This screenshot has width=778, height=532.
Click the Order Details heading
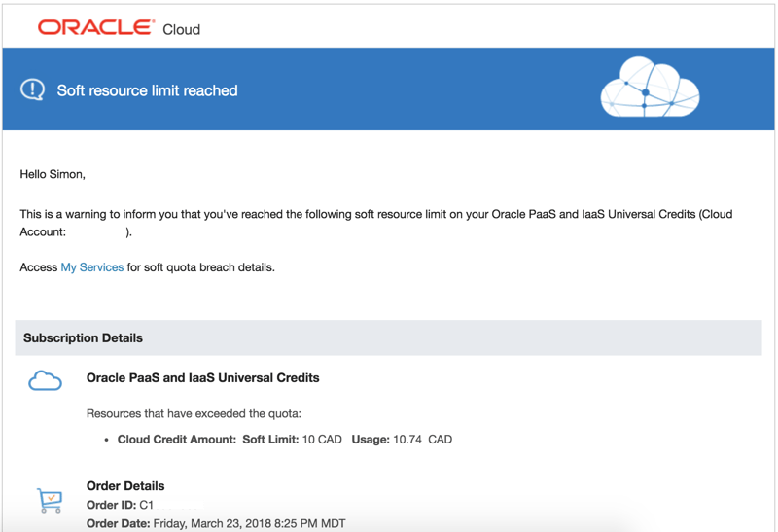125,486
